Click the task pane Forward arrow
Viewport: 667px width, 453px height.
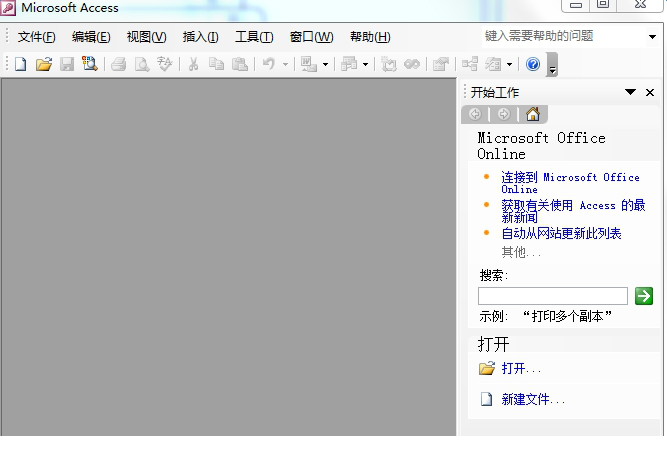coord(504,114)
